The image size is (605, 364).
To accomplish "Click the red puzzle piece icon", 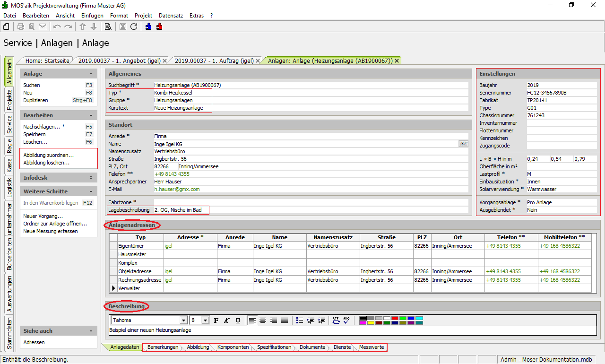I will [159, 26].
